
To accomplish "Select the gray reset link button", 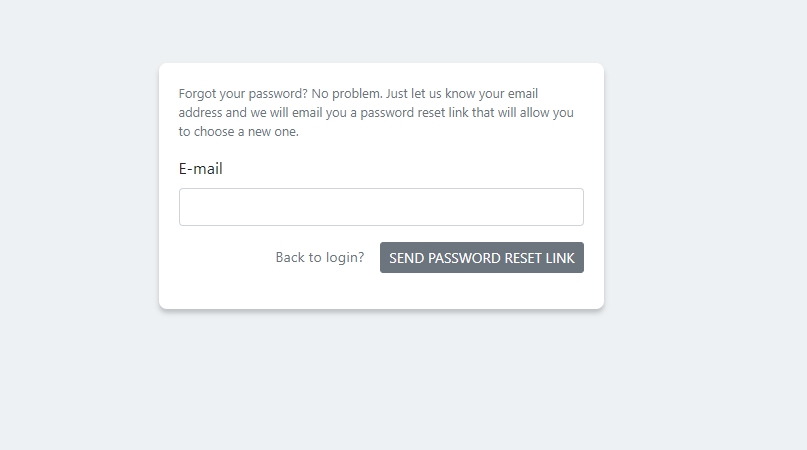I will [481, 258].
